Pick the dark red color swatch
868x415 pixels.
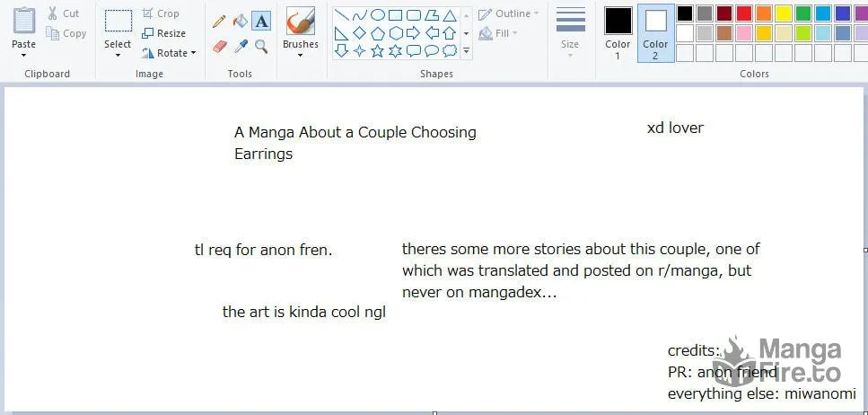point(724,13)
